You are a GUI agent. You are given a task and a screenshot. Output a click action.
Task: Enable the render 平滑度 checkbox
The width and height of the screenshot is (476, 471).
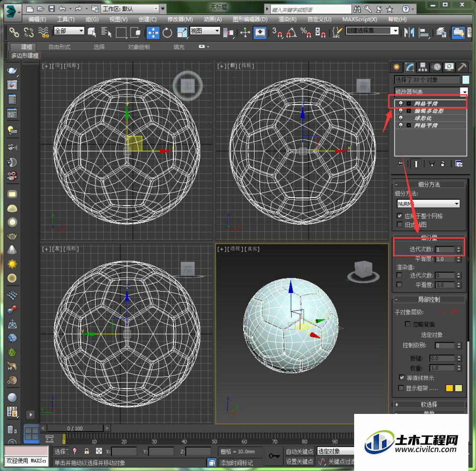coord(399,285)
